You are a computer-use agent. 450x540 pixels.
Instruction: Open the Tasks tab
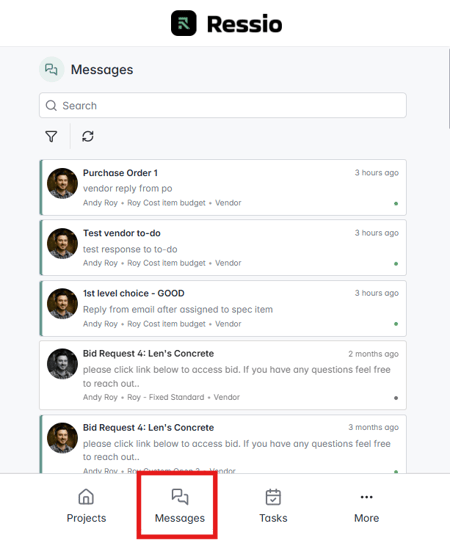point(273,506)
